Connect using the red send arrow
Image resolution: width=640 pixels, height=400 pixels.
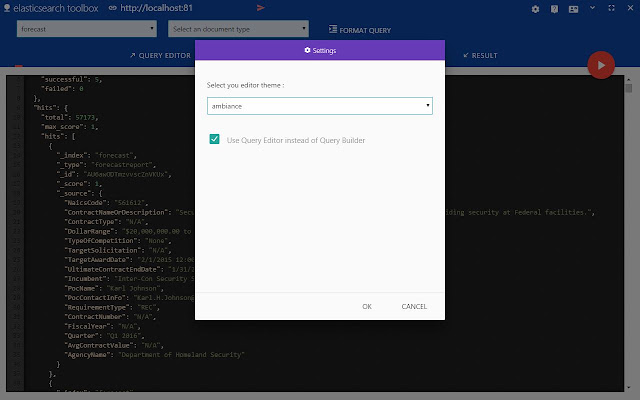tap(261, 8)
